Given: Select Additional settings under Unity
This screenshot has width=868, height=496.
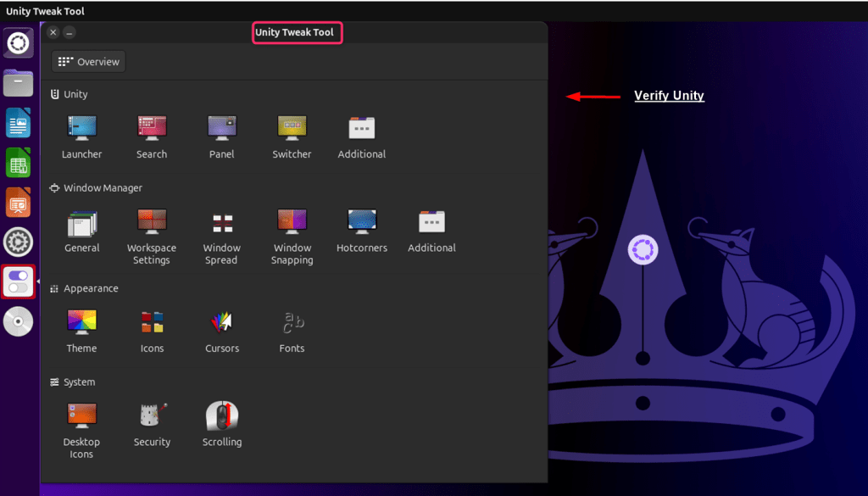Looking at the screenshot, I should coord(361,127).
